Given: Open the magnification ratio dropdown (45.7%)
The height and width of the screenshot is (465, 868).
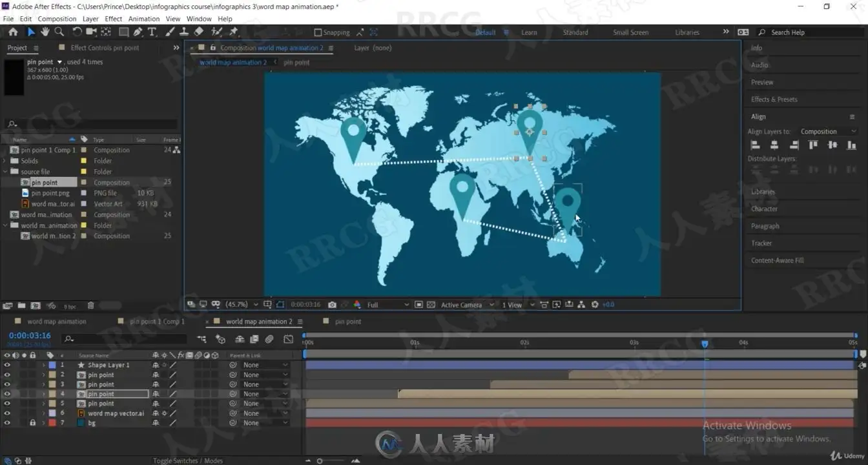Looking at the screenshot, I should pyautogui.click(x=241, y=305).
